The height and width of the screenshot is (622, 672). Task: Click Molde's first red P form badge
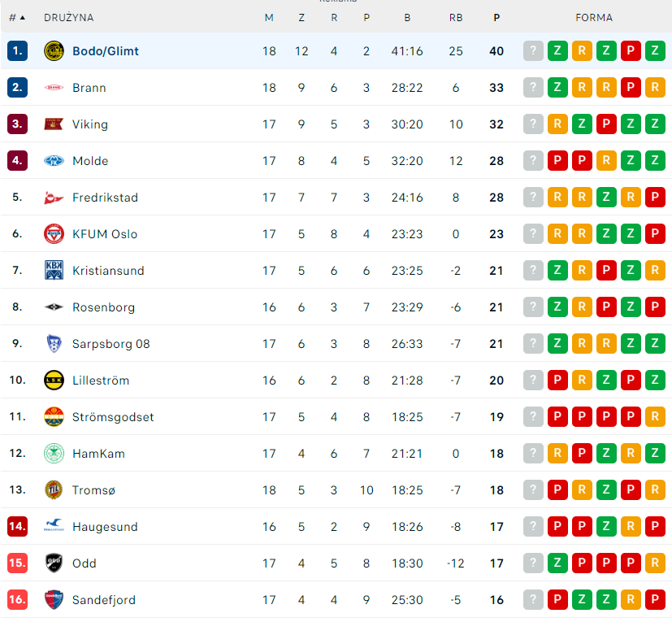(557, 161)
